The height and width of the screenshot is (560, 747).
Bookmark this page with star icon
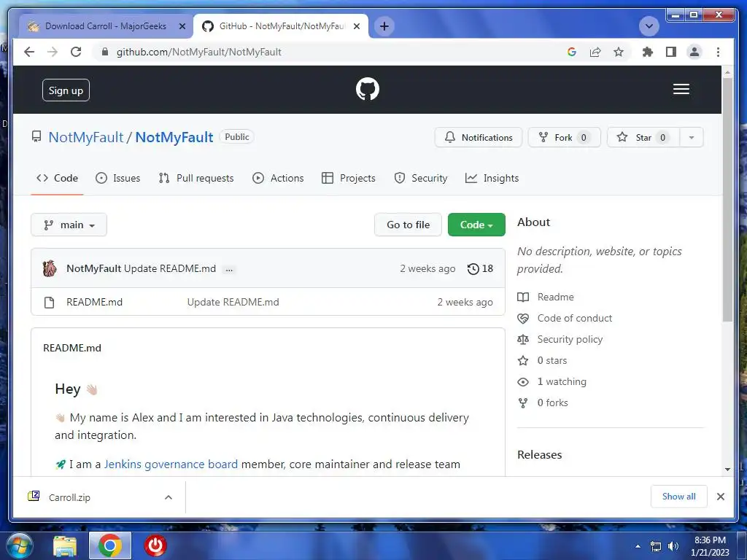(619, 52)
